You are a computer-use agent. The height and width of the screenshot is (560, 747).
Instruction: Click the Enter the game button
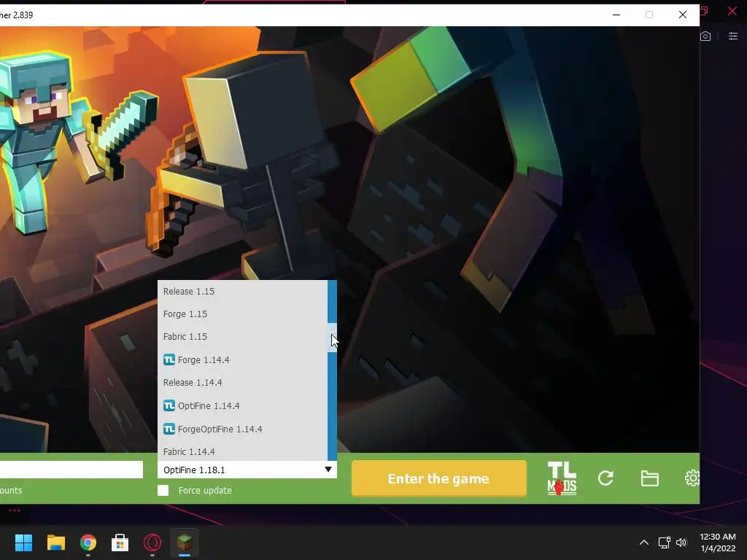point(438,478)
